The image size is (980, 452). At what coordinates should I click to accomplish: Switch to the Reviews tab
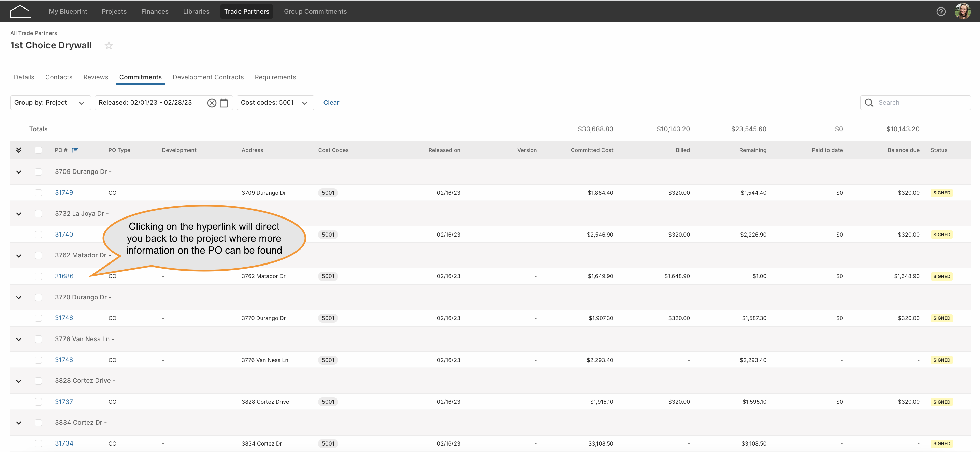[96, 77]
